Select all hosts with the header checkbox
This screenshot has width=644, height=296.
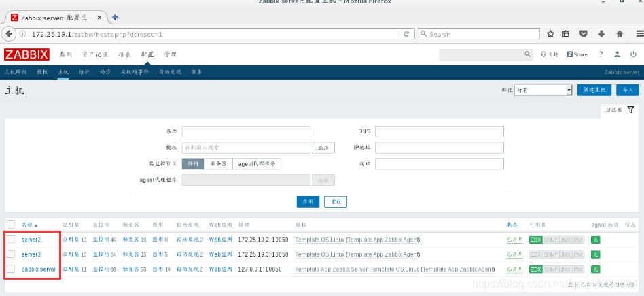(x=11, y=225)
